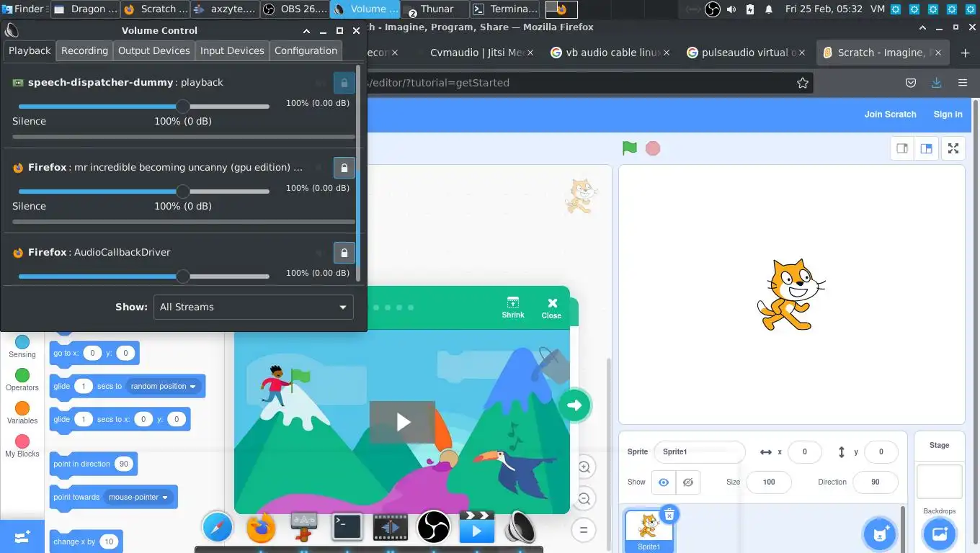Screen dimensions: 980x553
Task: Select the Playback tab
Action: [x=30, y=50]
